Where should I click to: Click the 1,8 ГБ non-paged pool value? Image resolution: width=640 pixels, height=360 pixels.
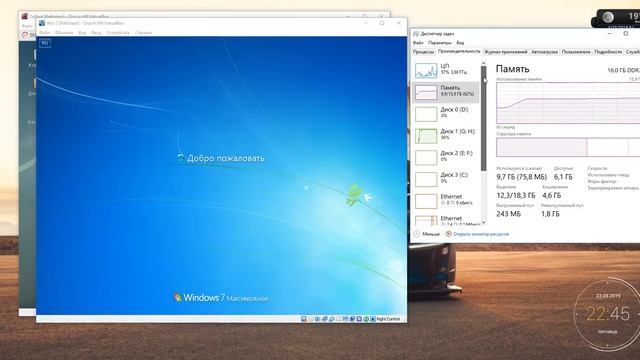point(550,214)
